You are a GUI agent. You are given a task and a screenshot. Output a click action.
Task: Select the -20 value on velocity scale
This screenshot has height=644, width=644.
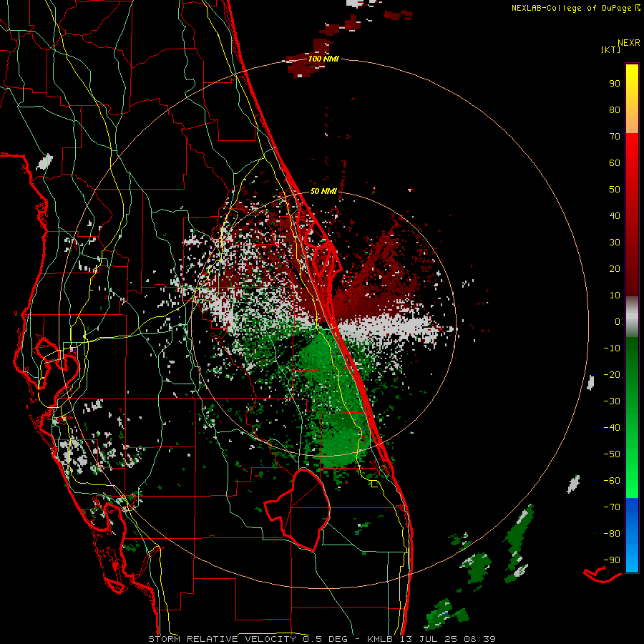(x=612, y=375)
